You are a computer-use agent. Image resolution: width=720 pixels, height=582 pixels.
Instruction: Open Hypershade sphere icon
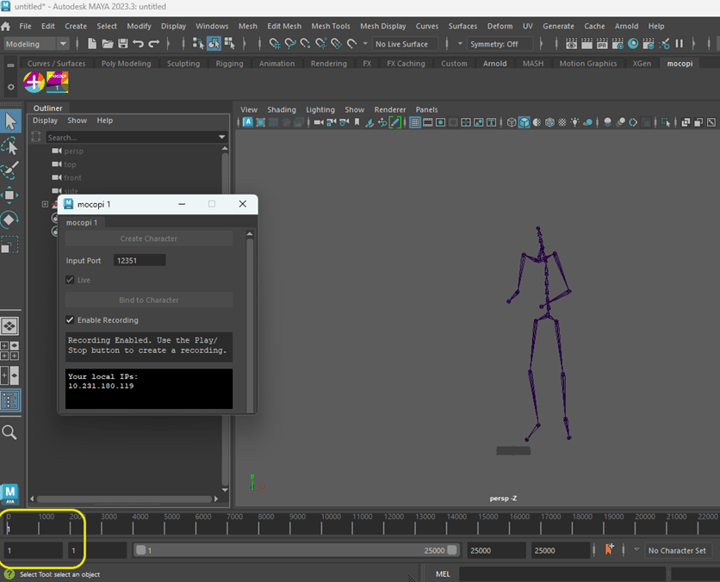633,44
